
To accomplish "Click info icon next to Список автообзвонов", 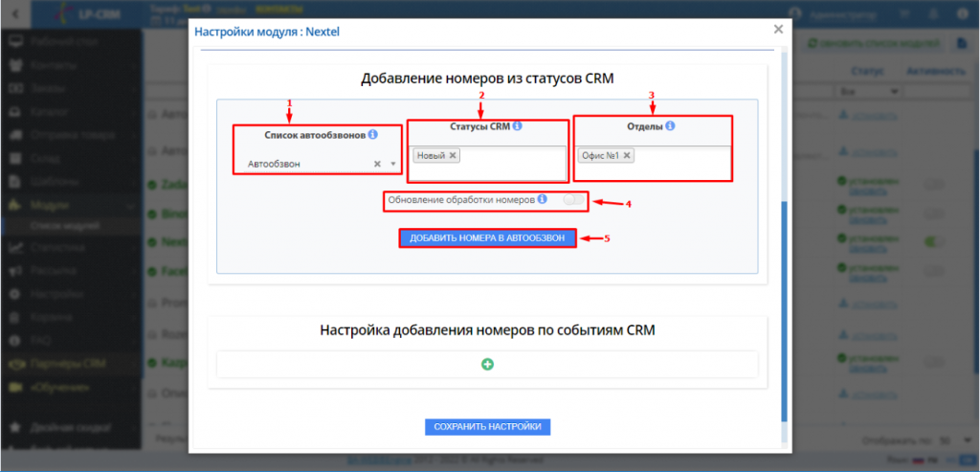I will pos(372,134).
